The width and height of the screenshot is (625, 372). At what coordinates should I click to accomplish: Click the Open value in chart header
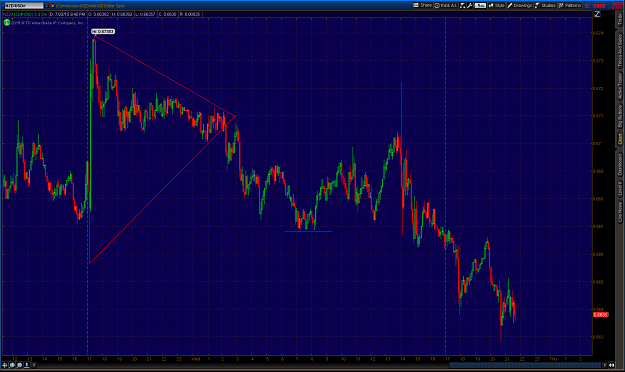98,14
